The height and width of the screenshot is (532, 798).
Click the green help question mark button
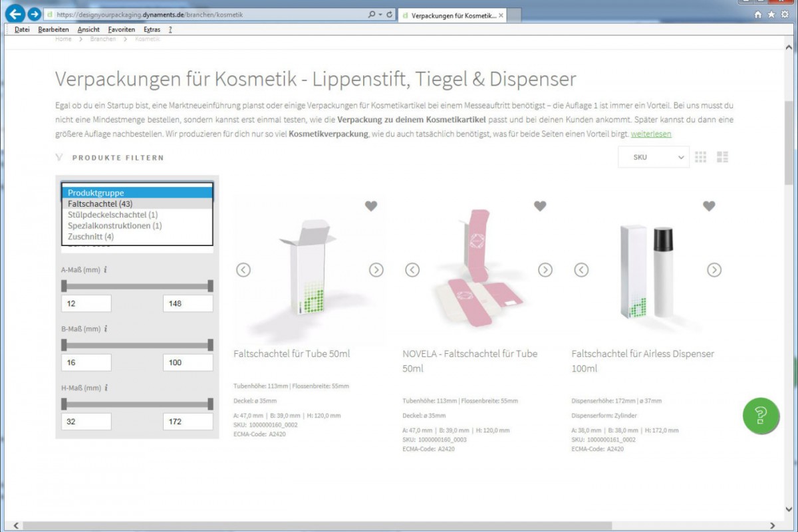point(761,416)
